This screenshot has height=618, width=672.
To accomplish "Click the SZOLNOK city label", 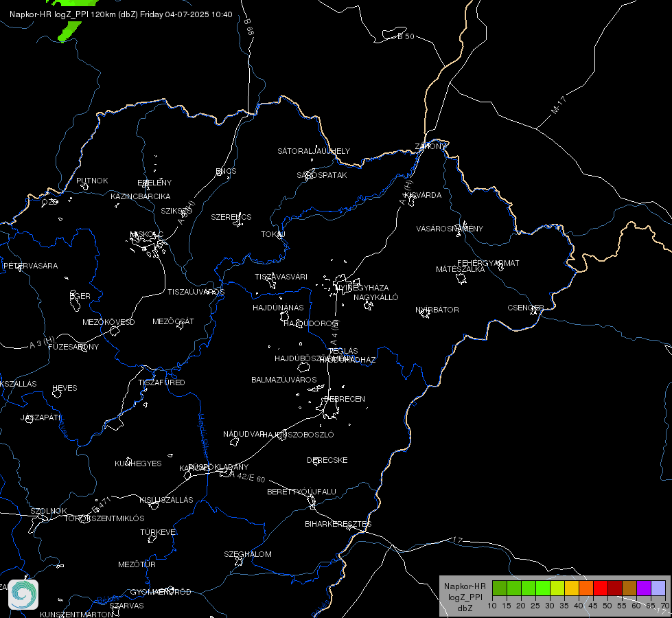I will (x=49, y=511).
